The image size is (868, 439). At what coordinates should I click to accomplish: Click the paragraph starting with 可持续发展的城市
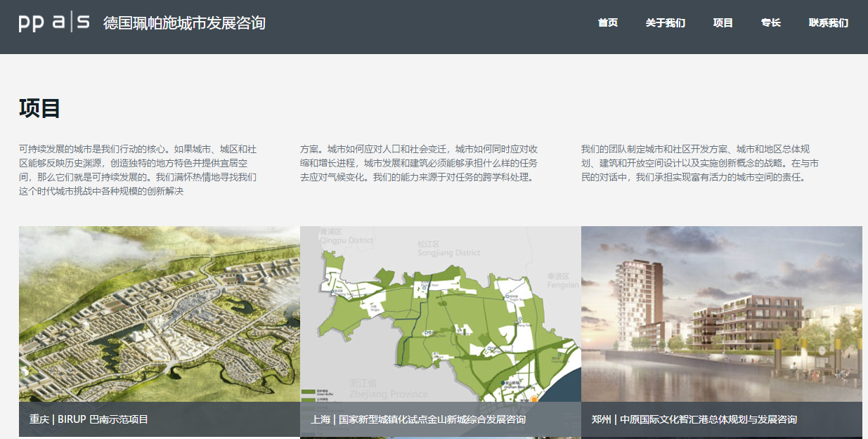click(138, 170)
